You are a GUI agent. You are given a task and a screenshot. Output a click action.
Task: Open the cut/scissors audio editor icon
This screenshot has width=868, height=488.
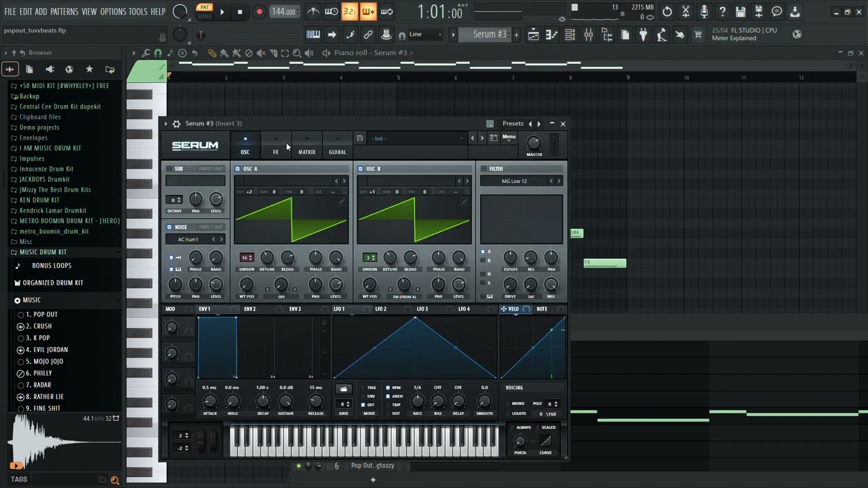coord(686,12)
